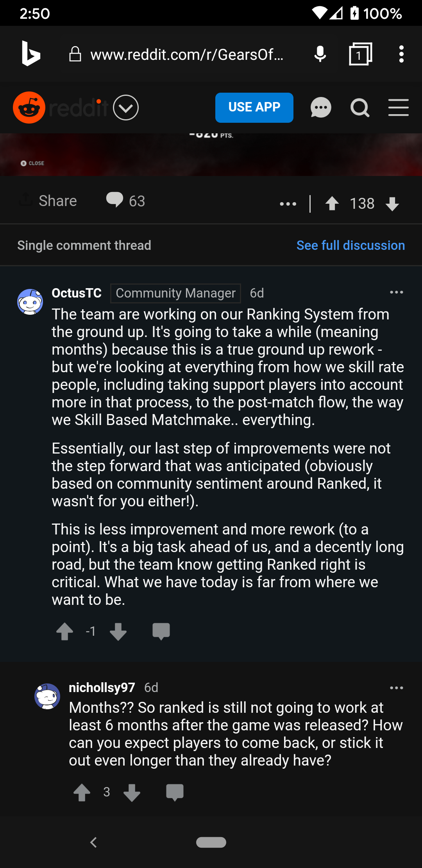Open Reddit chat messages
Screen dimensions: 422x868
[321, 108]
